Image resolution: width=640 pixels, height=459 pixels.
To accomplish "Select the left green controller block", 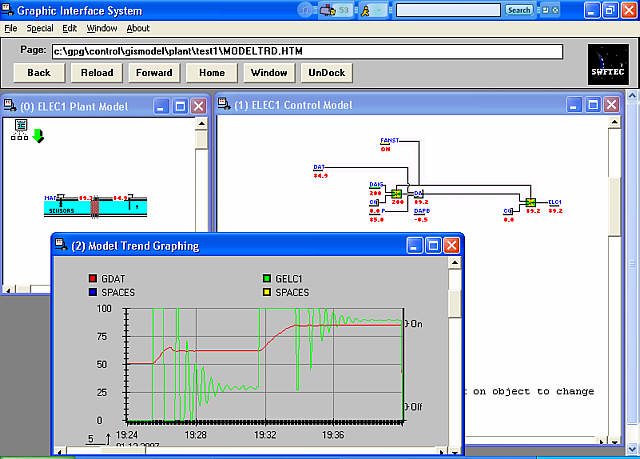I will pos(396,193).
